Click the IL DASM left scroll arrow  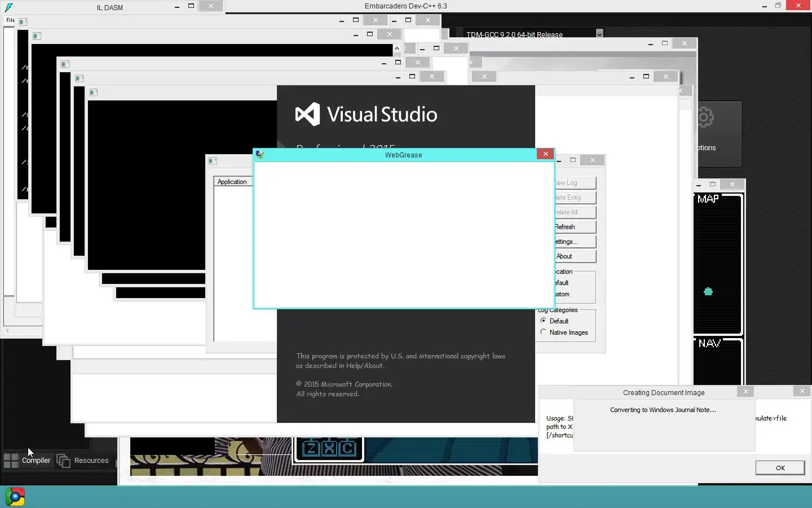pos(7,331)
